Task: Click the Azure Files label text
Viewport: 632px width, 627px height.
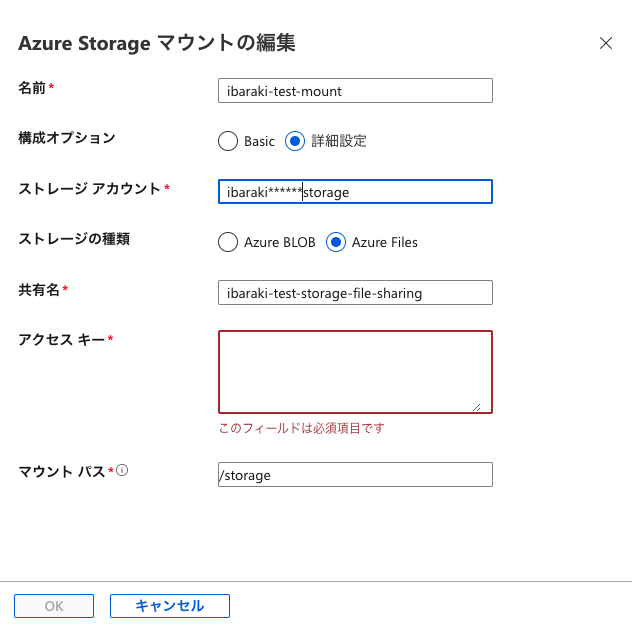Action: coord(385,242)
